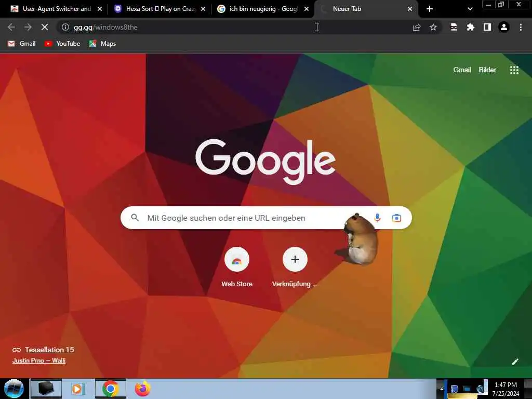Viewport: 532px width, 399px height.
Task: Bookmark this page with the star icon
Action: point(433,27)
